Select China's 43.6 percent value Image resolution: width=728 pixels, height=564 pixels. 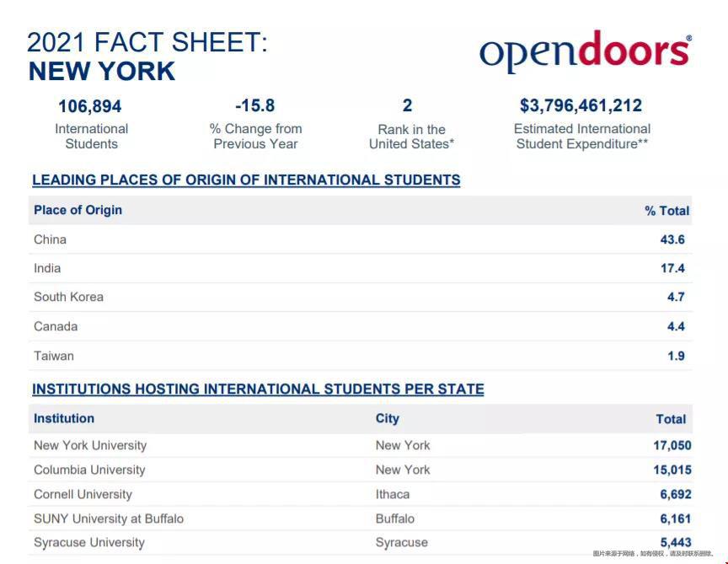click(x=672, y=239)
